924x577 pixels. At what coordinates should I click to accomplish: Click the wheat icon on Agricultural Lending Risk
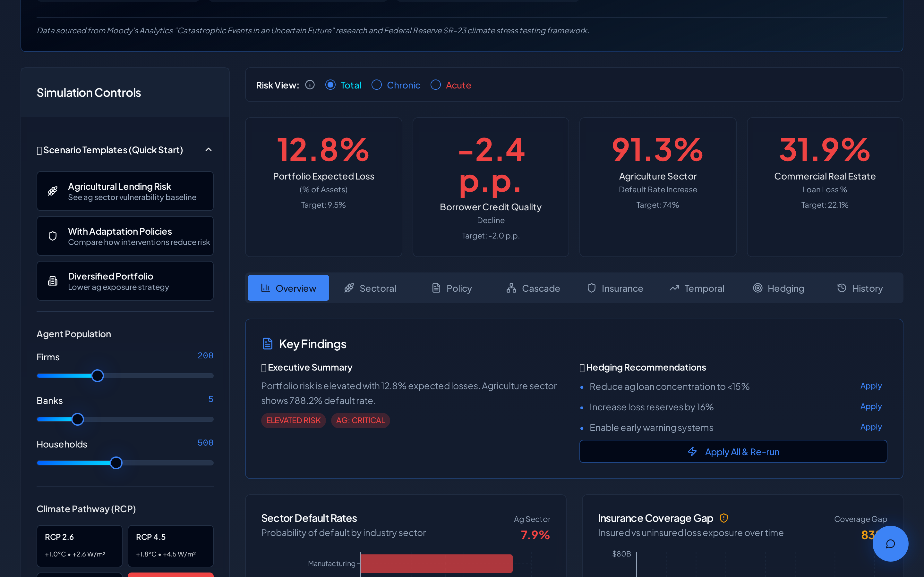click(53, 191)
